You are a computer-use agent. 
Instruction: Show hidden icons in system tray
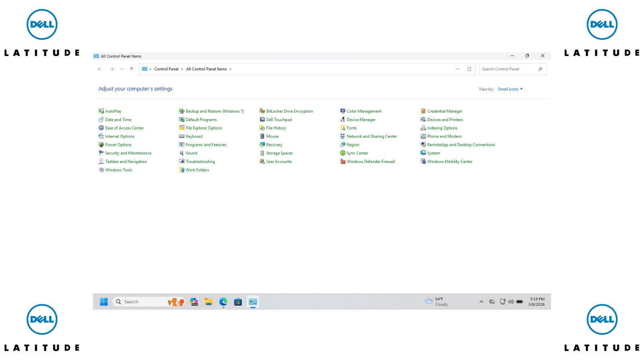coord(481,302)
